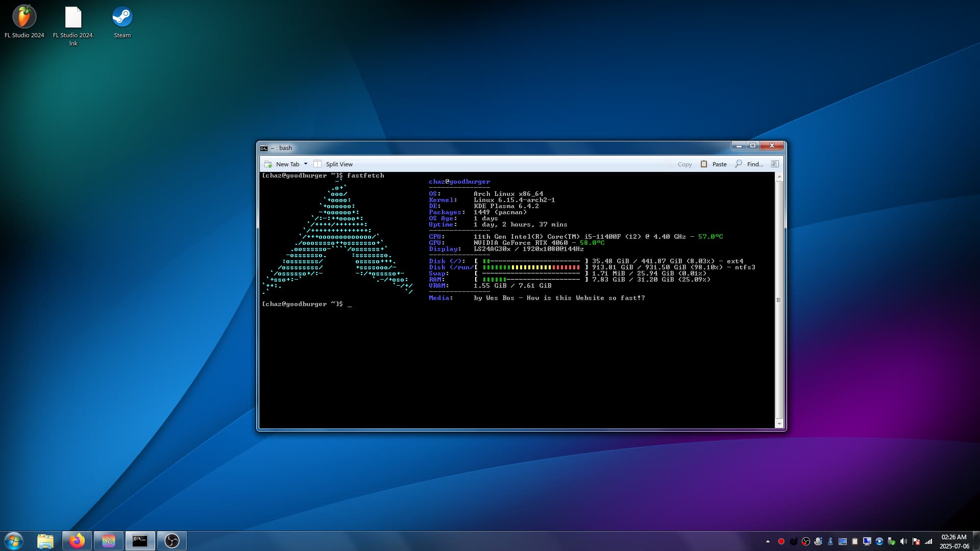Switch to the terminal taskbar entry

coord(140,541)
